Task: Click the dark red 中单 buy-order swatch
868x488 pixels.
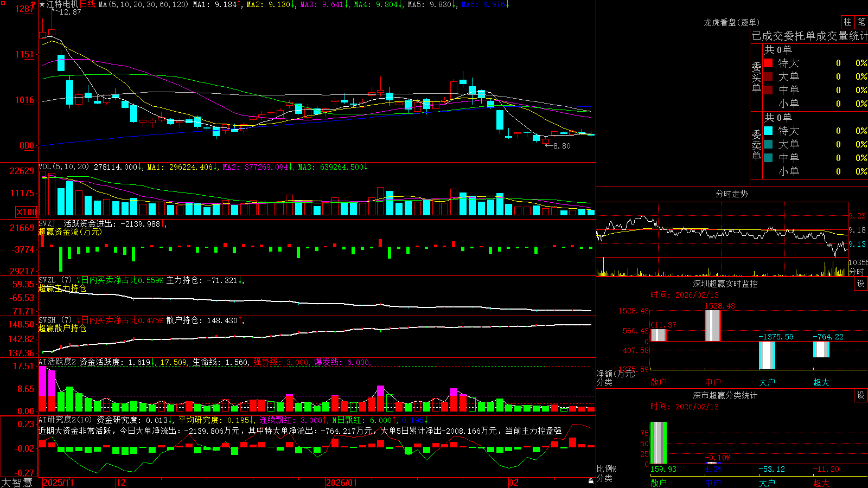Action: pyautogui.click(x=768, y=90)
